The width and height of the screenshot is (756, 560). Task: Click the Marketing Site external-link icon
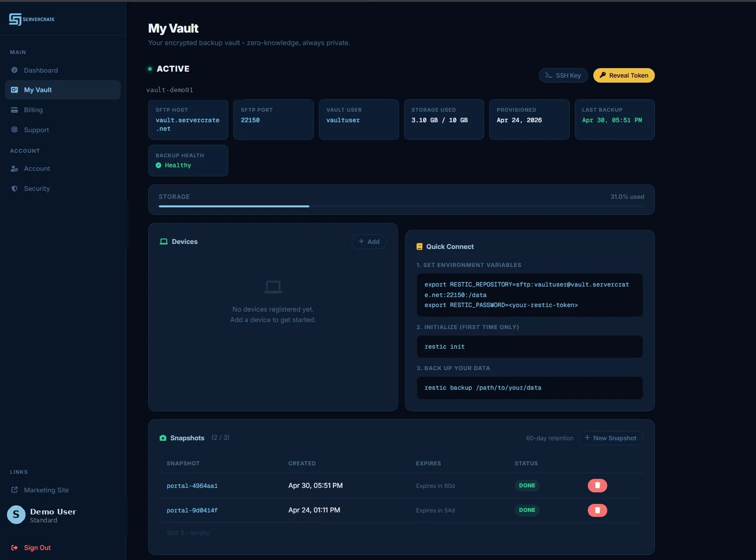tap(15, 490)
